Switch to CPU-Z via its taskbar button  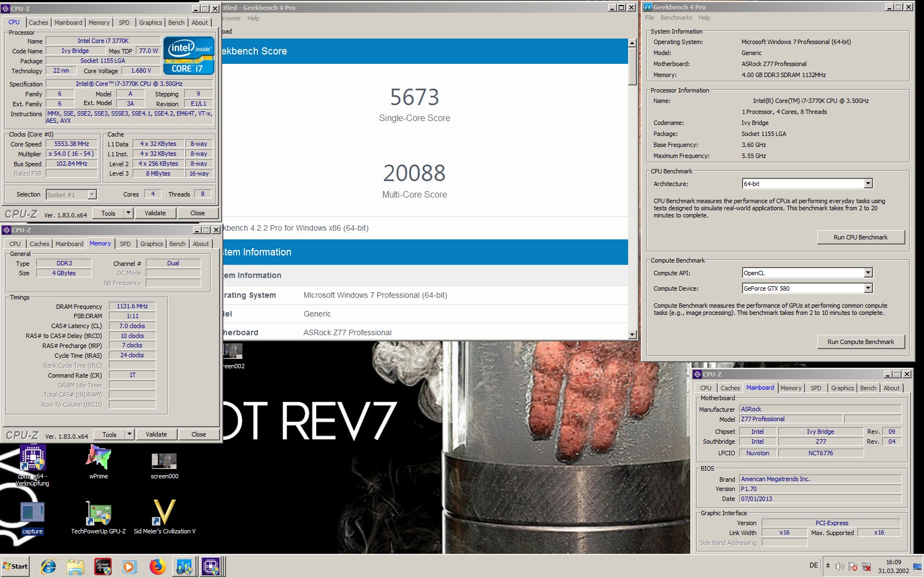(x=211, y=566)
